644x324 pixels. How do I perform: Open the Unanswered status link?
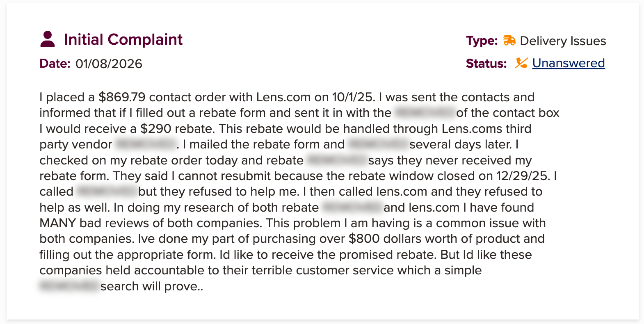[568, 63]
